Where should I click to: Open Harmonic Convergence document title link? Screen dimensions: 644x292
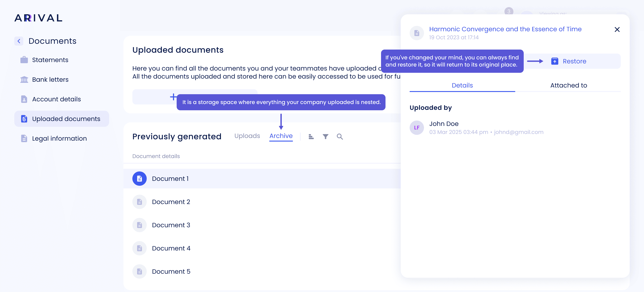click(505, 29)
